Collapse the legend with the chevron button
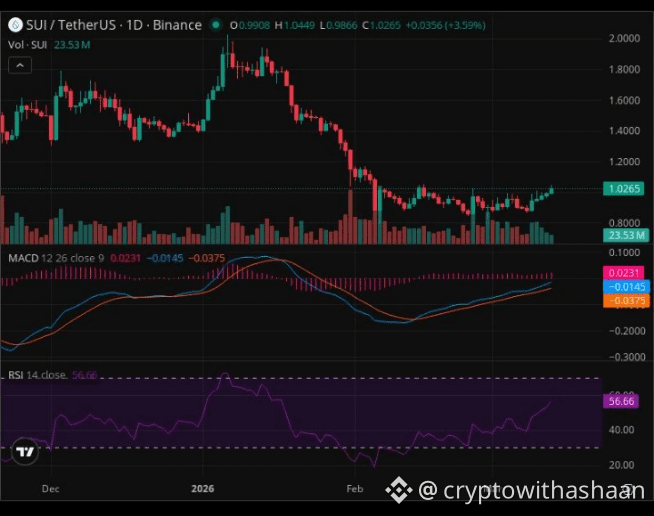The height and width of the screenshot is (516, 654). point(20,65)
